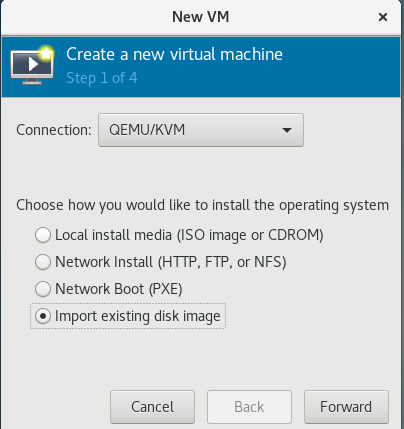Click the virtual machine monitor icon
Image resolution: width=404 pixels, height=429 pixels.
click(x=32, y=65)
